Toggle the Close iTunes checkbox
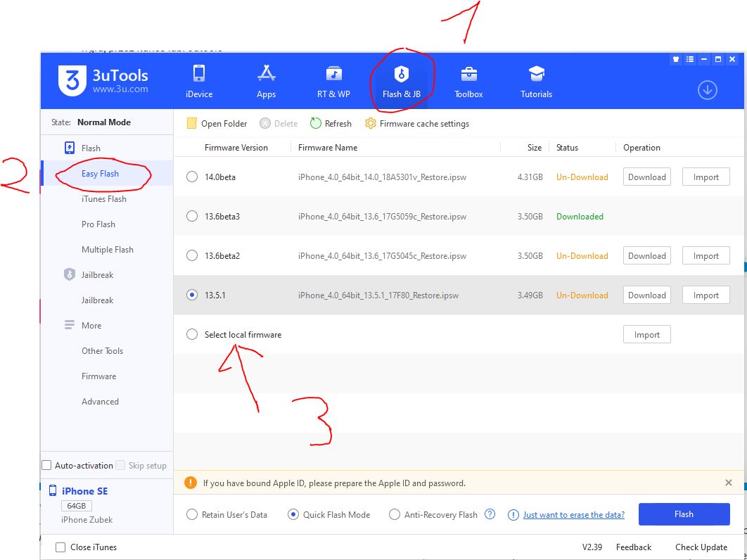Image resolution: width=747 pixels, height=560 pixels. click(x=60, y=547)
